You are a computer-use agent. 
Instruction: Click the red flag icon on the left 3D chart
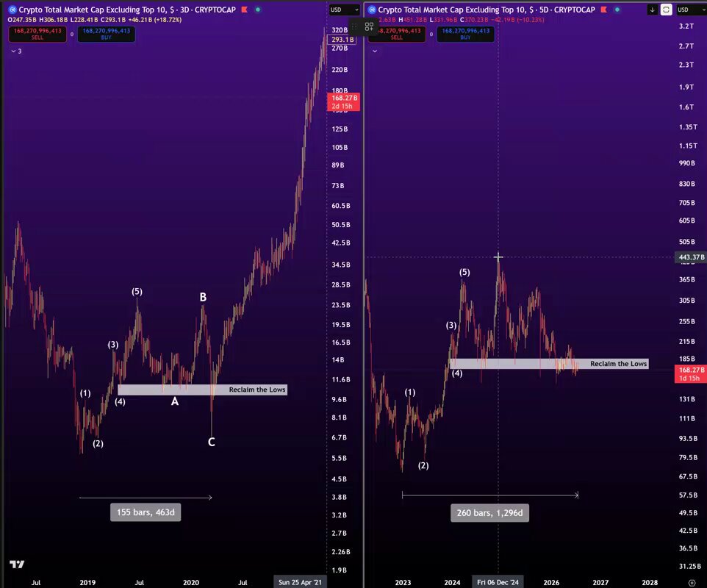[245, 10]
